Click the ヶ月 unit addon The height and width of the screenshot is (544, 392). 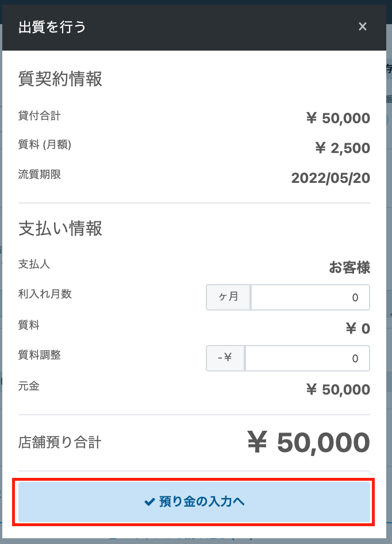228,297
